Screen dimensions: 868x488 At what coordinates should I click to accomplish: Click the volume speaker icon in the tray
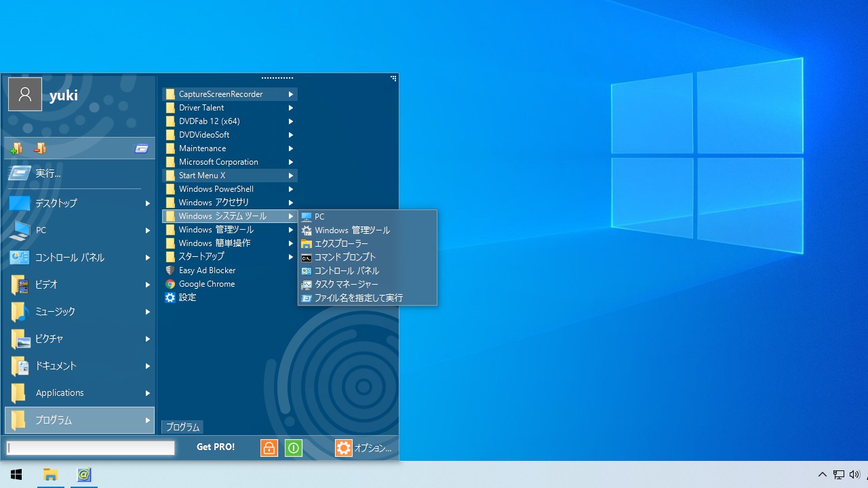pyautogui.click(x=854, y=474)
